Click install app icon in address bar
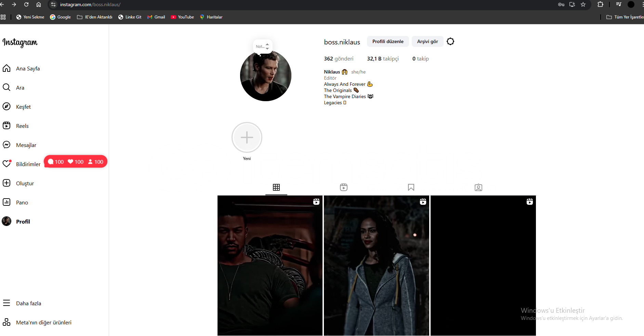 (x=572, y=4)
